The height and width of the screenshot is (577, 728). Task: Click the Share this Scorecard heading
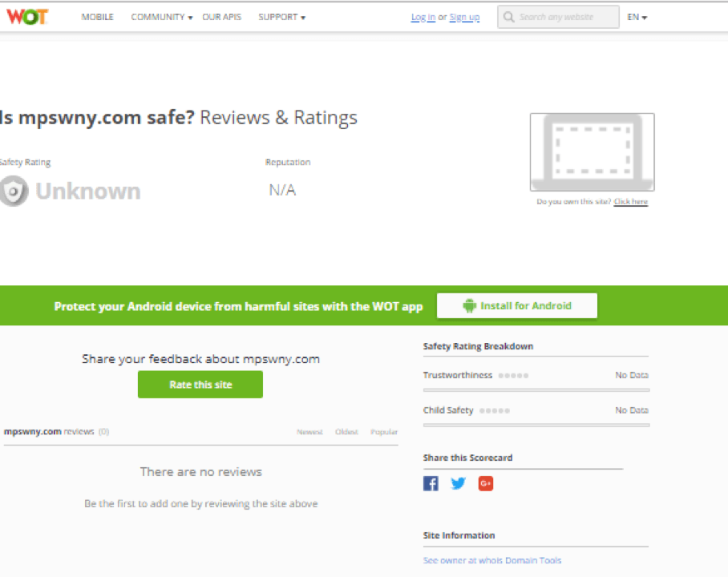point(467,458)
